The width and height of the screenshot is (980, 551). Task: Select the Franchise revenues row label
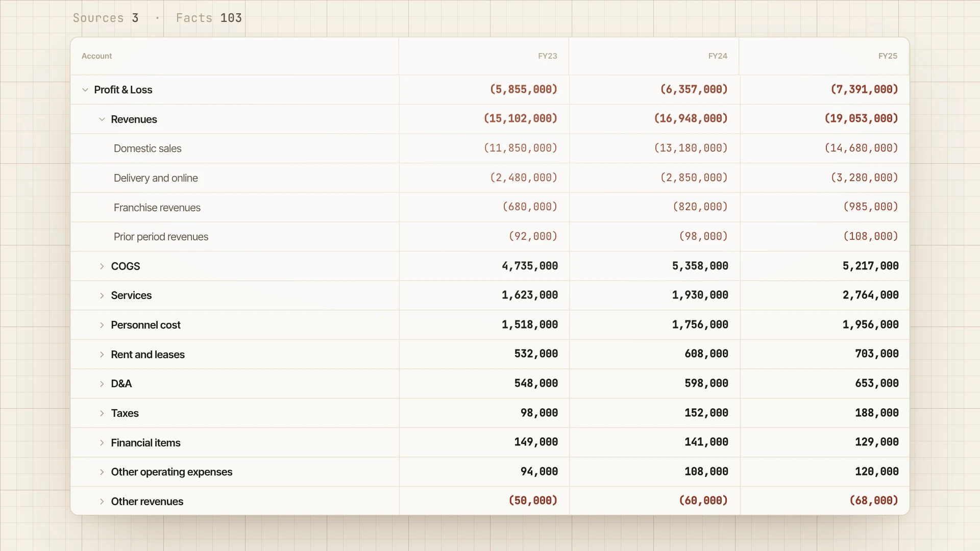[x=157, y=208]
